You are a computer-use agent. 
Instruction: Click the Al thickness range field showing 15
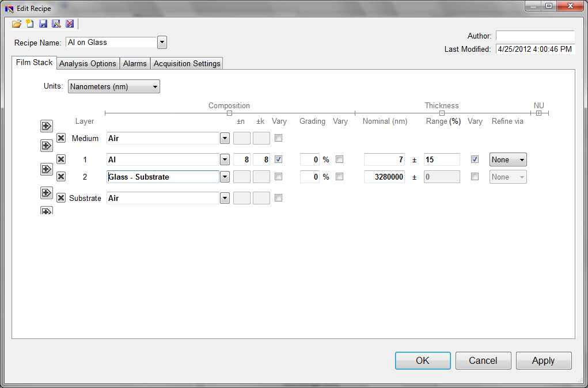442,159
